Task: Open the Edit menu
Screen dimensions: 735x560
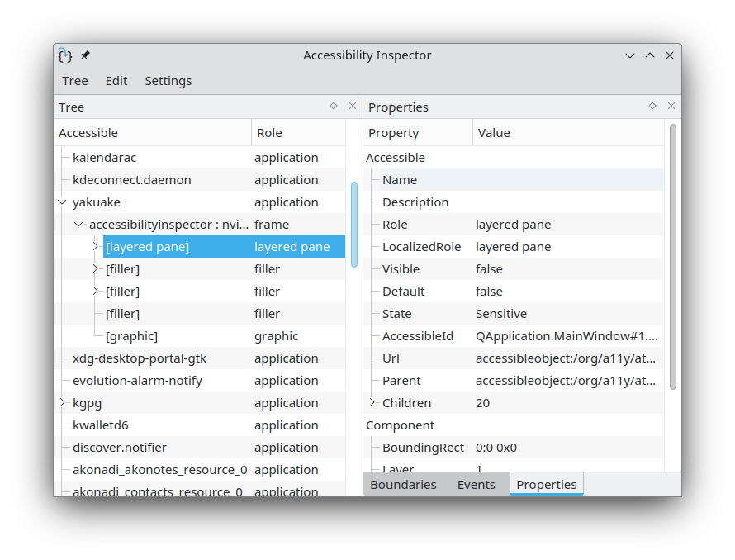Action: (116, 80)
